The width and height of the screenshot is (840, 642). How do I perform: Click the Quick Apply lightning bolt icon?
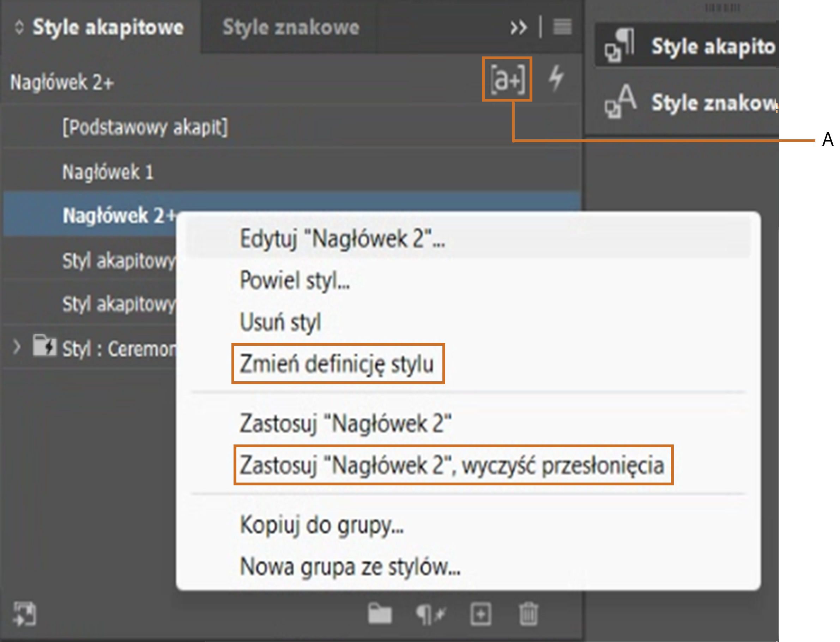(x=556, y=78)
